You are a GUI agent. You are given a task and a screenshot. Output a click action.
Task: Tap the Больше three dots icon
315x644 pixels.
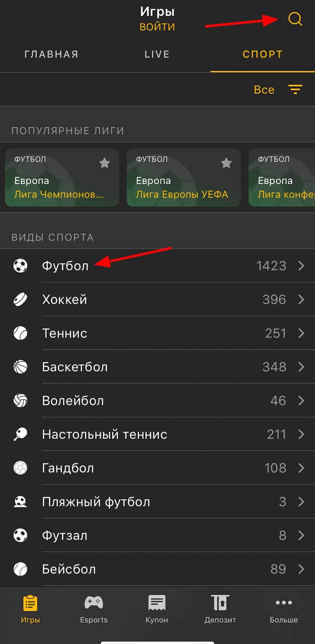tap(284, 603)
